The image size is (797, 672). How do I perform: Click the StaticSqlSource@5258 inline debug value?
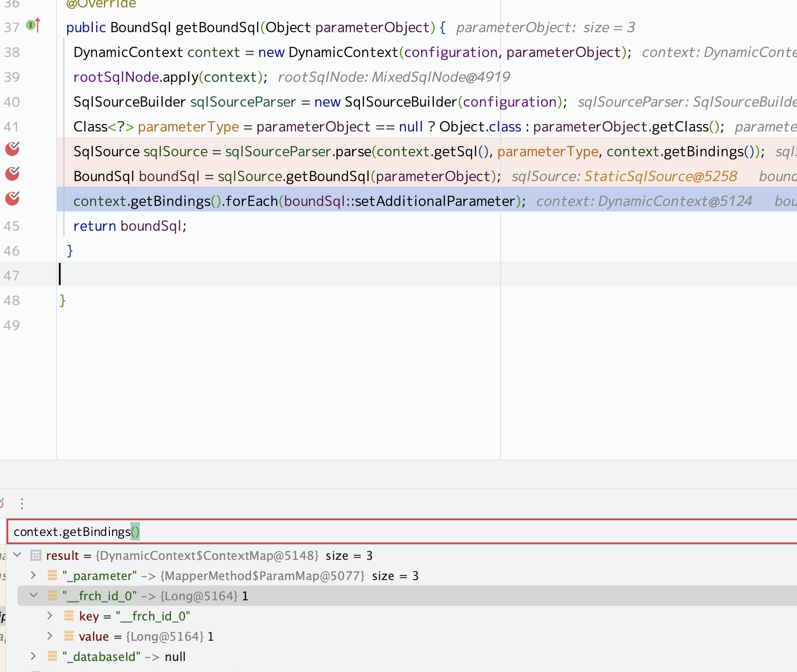660,177
